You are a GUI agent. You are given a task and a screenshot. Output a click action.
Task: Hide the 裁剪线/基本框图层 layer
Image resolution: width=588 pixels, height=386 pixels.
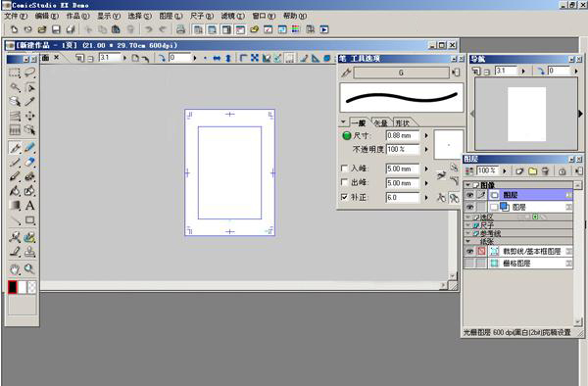469,251
